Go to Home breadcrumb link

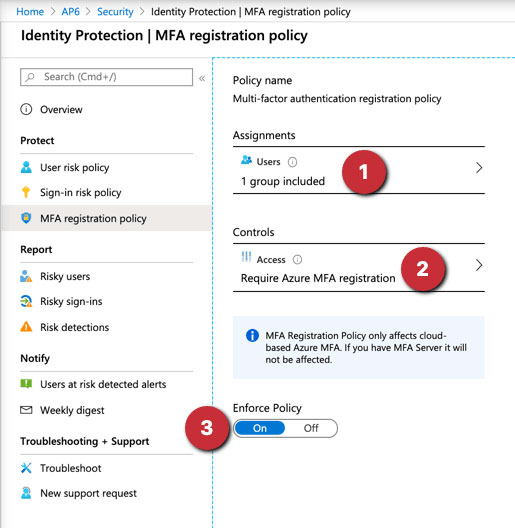(30, 12)
